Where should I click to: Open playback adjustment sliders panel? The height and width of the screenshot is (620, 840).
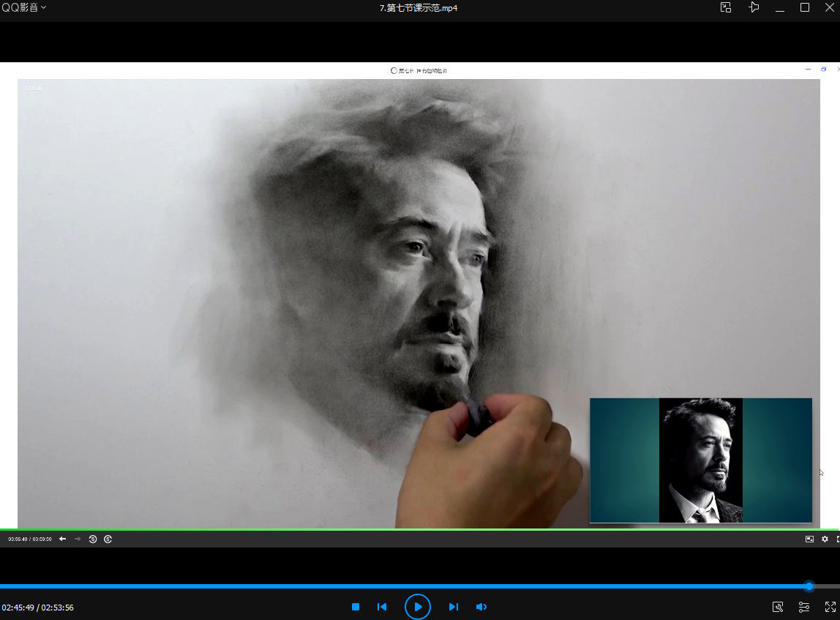click(803, 607)
